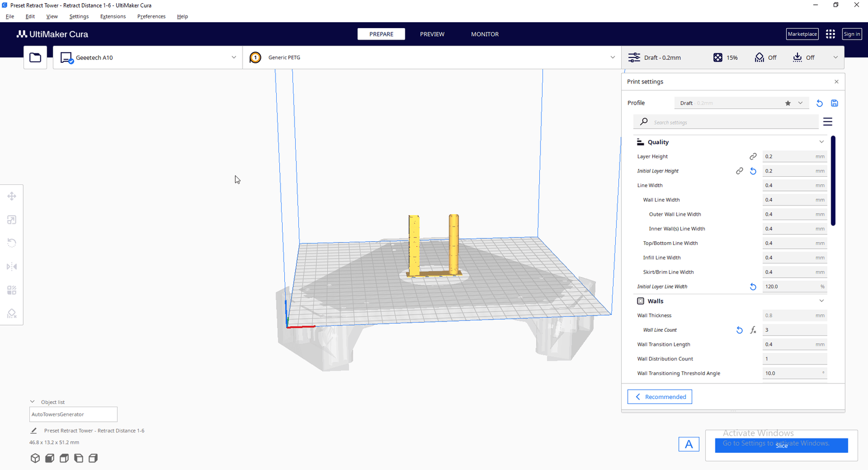Screen dimensions: 868x470
Task: Toggle Layer Height link icon
Action: click(753, 157)
